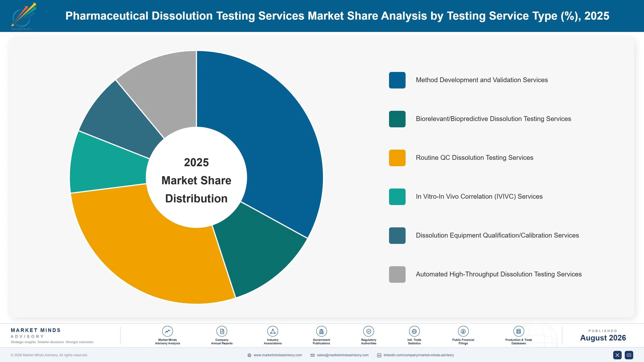Viewport: 644px width, 362px height.
Task: Click the X social icon in footer
Action: click(617, 355)
